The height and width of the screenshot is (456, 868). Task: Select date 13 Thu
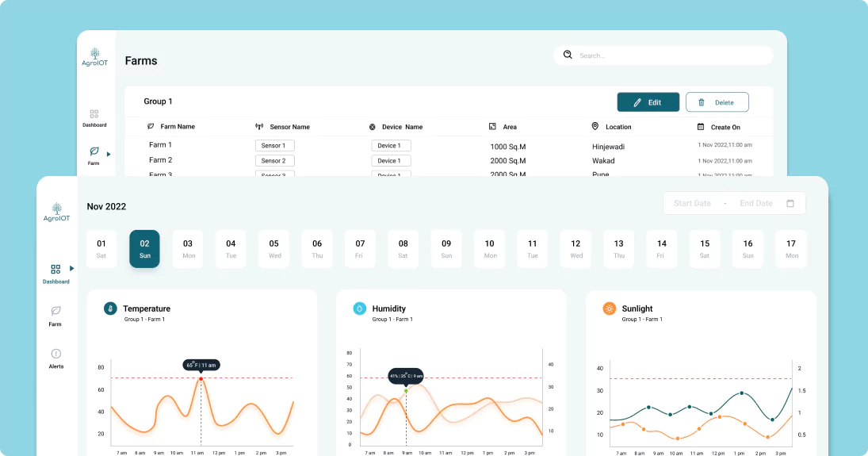pyautogui.click(x=619, y=249)
